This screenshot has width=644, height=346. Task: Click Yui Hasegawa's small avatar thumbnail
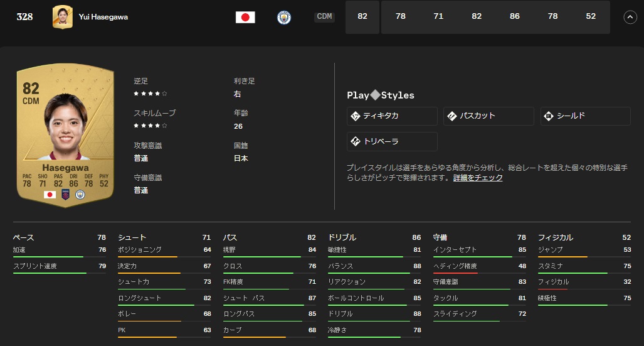[x=62, y=17]
